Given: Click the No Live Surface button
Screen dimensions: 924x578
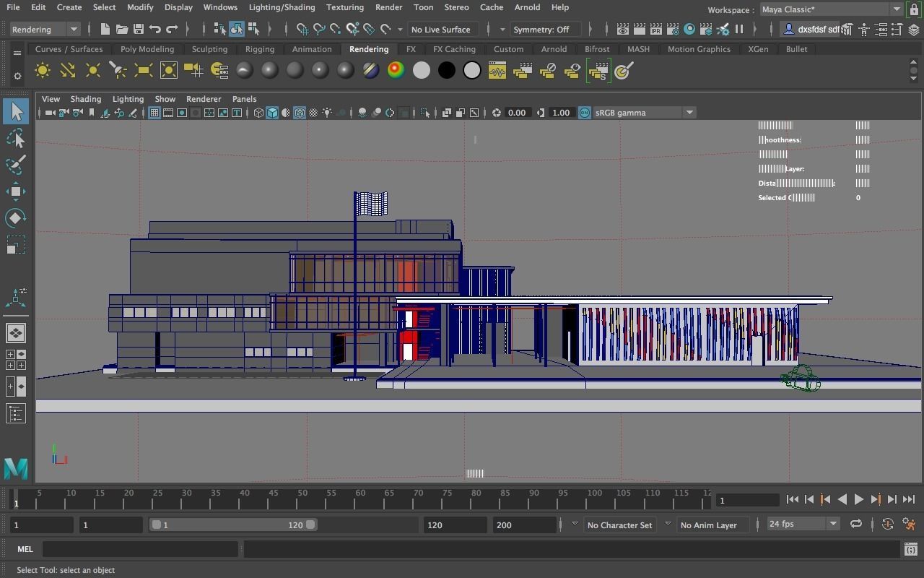Looking at the screenshot, I should pyautogui.click(x=441, y=29).
